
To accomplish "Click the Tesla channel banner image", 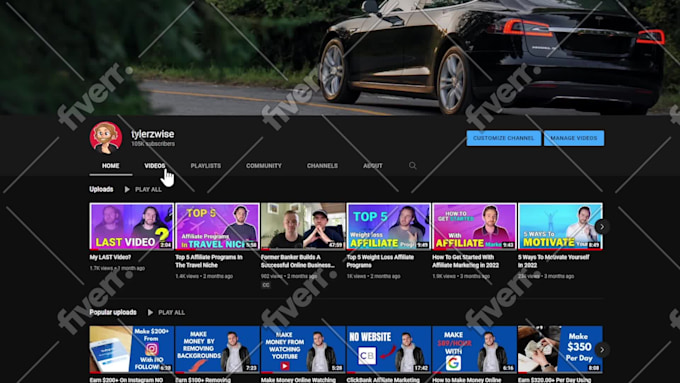I will pos(340,57).
